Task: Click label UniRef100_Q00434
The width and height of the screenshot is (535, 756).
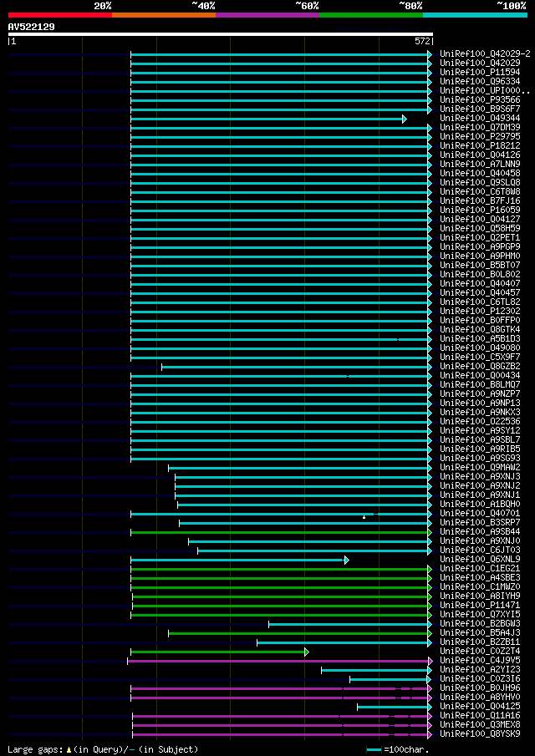Action: (x=480, y=376)
